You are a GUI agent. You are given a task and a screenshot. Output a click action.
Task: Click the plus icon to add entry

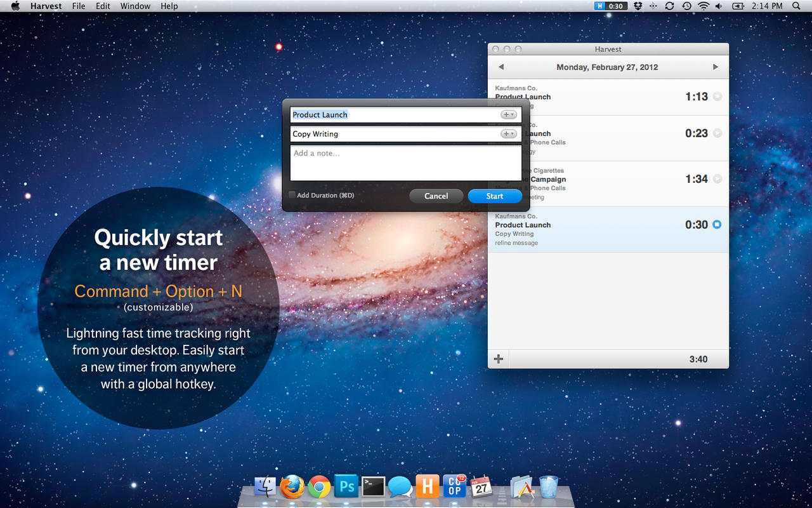coord(499,359)
